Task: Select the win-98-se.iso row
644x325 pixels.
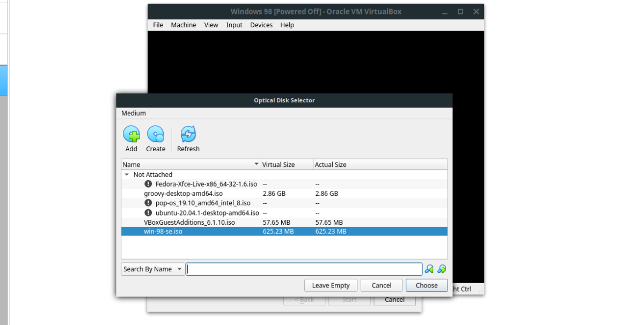Action: pos(284,232)
